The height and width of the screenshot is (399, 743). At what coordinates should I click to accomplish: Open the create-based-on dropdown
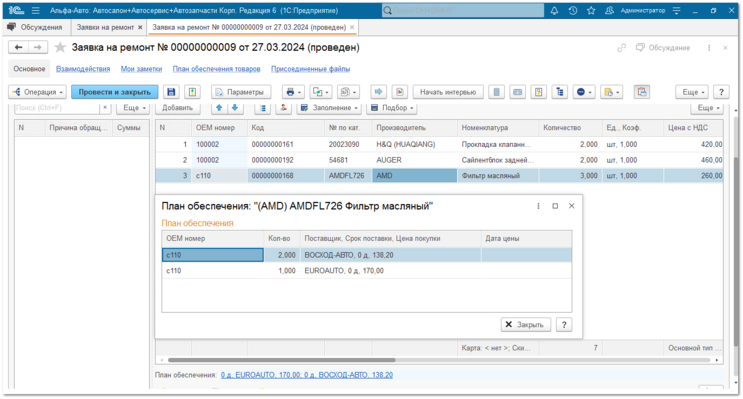point(321,92)
